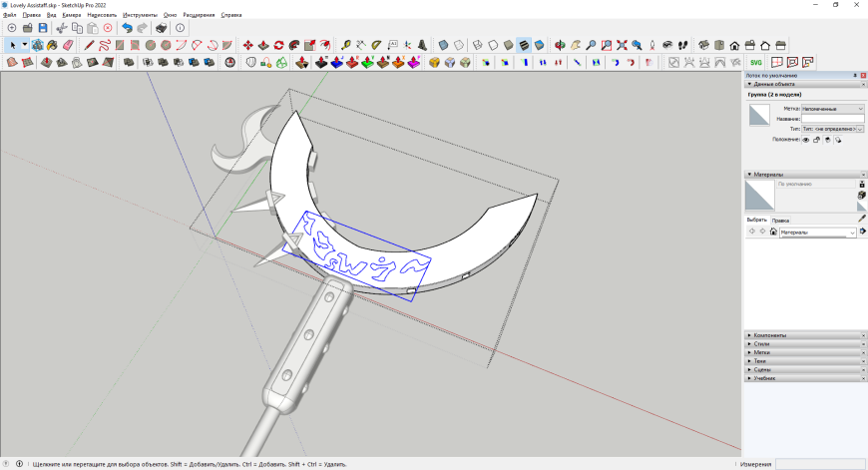Open Model Info icon
Image resolution: width=868 pixels, height=470 pixels.
tap(180, 28)
